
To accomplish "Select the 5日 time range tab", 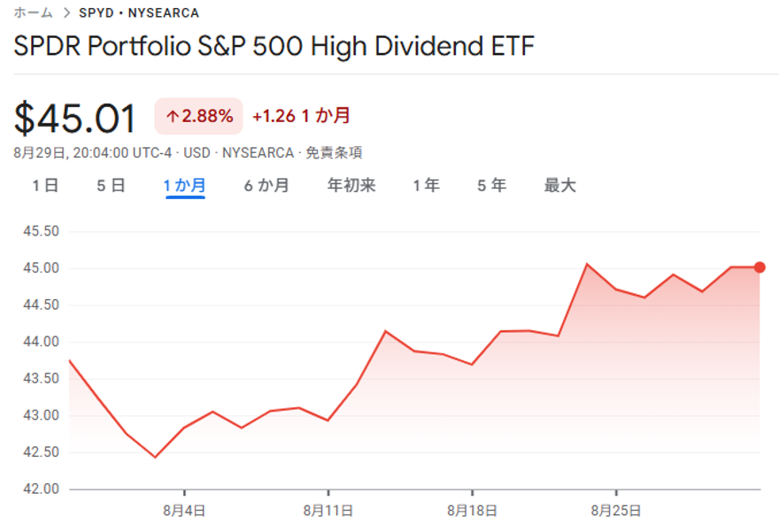I will (111, 186).
